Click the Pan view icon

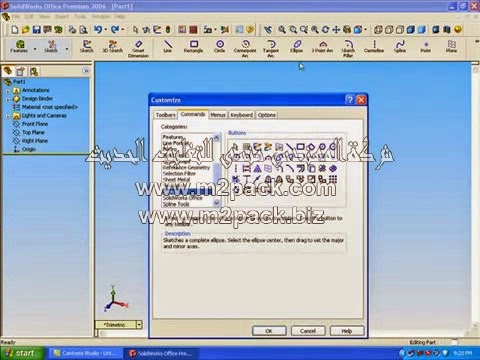[x=336, y=30]
